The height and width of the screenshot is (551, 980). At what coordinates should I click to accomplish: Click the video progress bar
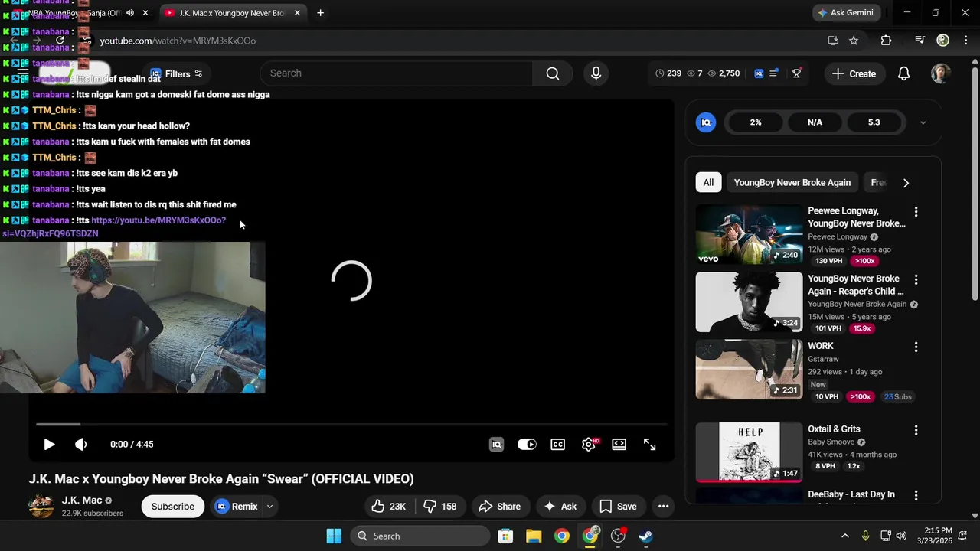(351, 424)
